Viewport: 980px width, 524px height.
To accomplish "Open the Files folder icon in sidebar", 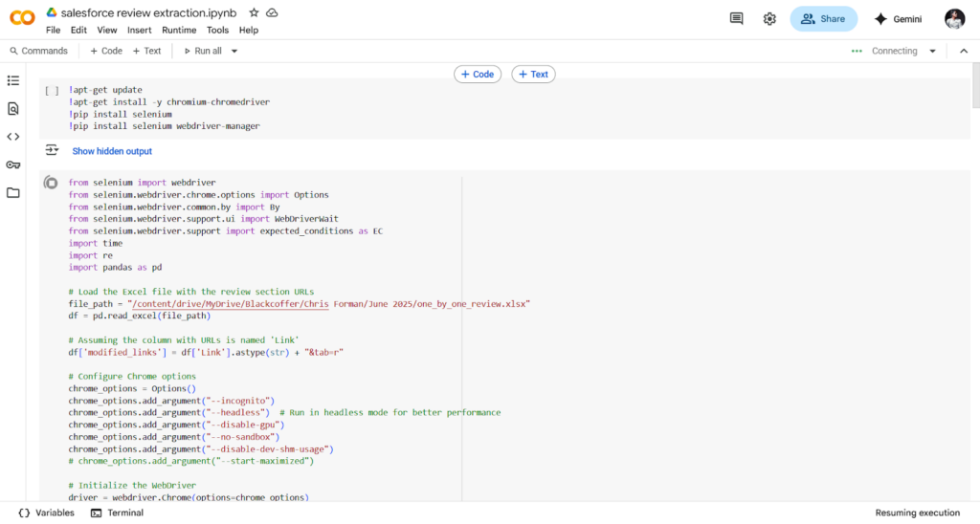I will [x=13, y=192].
